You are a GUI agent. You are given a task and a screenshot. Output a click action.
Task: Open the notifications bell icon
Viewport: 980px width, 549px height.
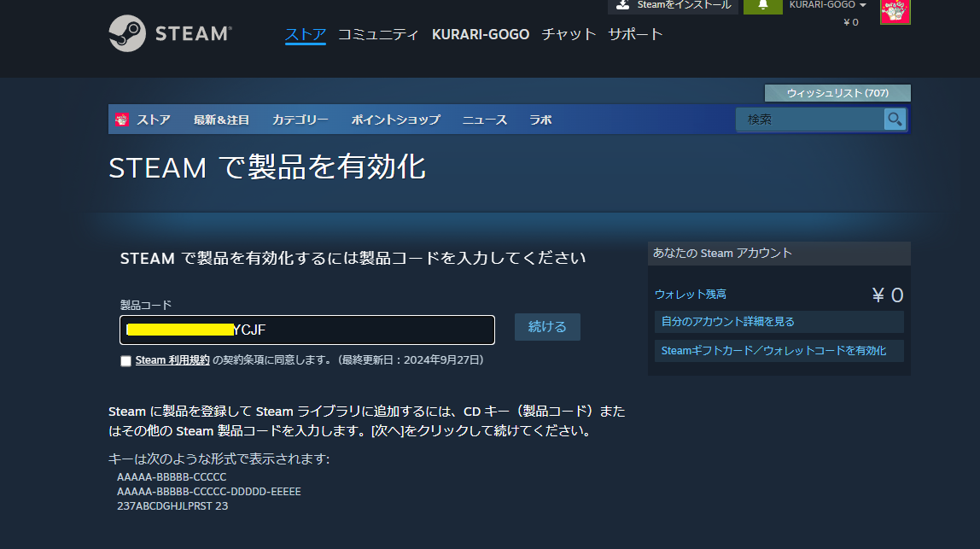762,5
